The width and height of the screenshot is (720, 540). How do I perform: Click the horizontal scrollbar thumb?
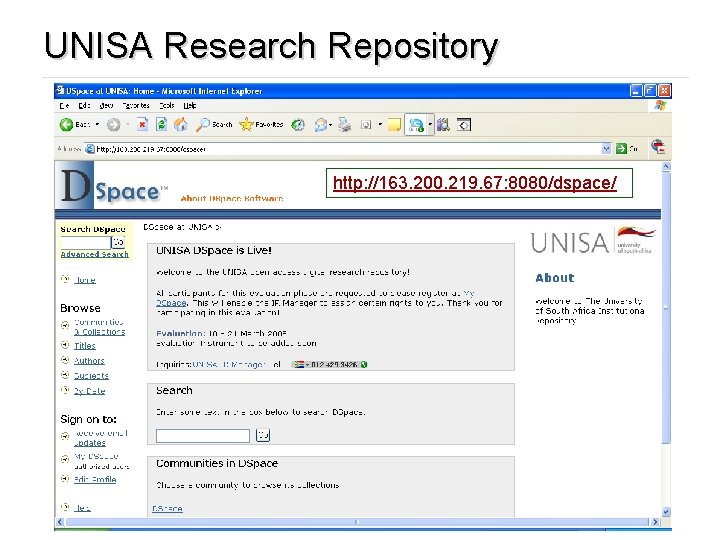357,522
